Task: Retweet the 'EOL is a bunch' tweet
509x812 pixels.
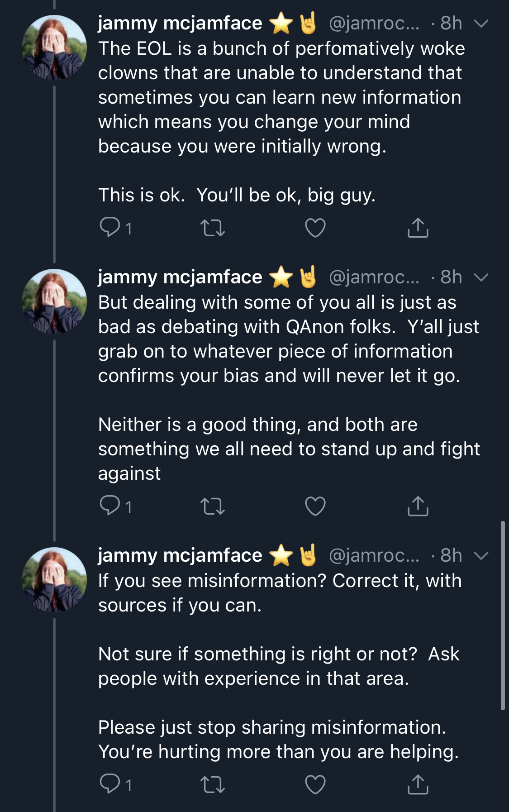Action: 213,228
